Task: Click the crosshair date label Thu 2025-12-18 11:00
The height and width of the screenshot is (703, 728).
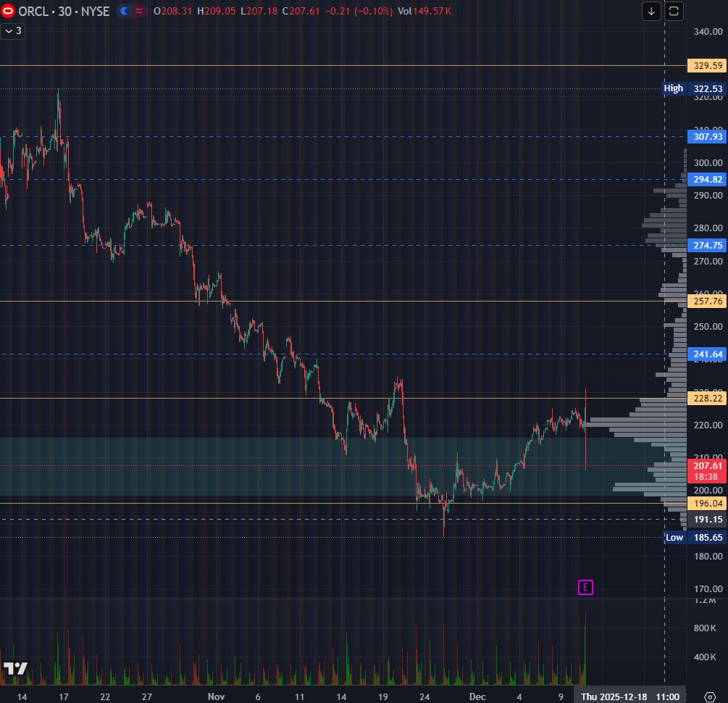Action: click(x=630, y=696)
